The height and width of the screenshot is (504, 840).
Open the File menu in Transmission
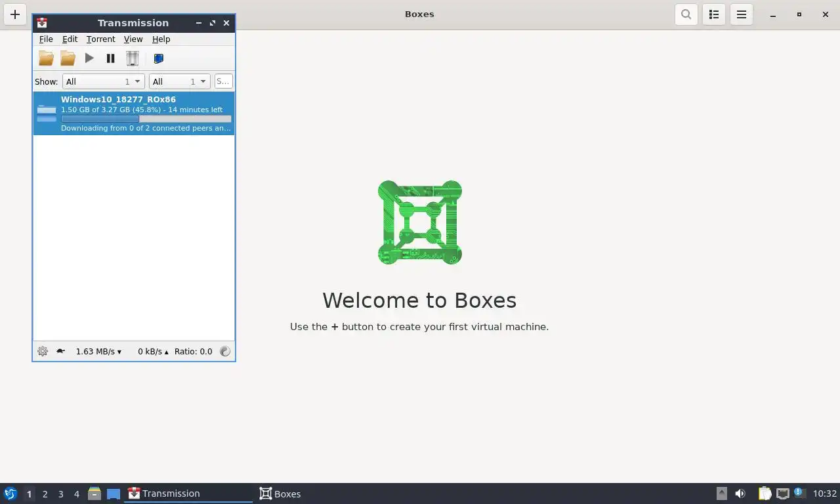[46, 39]
